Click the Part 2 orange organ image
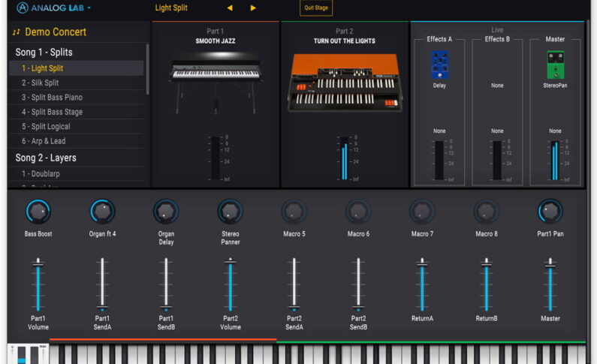Image resolution: width=597 pixels, height=364 pixels. tap(345, 82)
